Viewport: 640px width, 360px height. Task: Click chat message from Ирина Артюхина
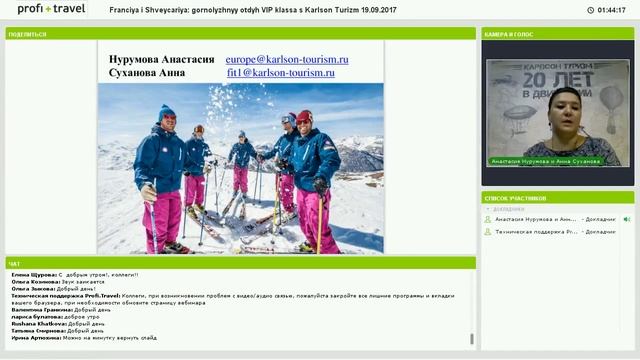point(84,338)
